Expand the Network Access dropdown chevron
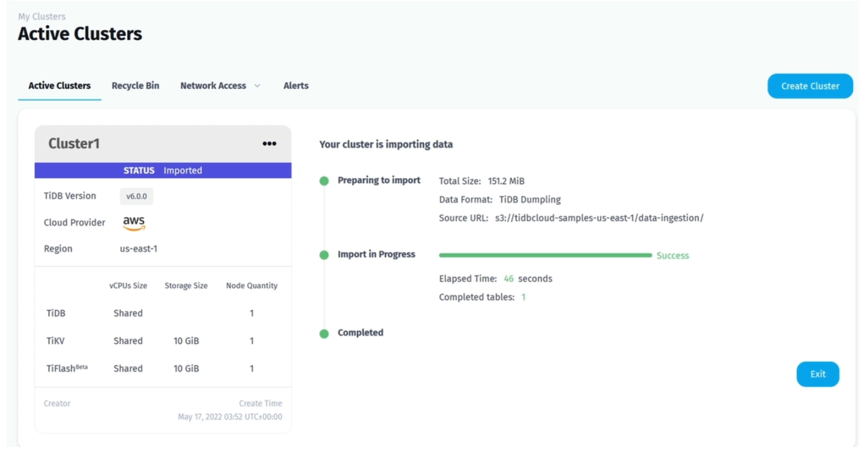868x457 pixels. pos(257,86)
